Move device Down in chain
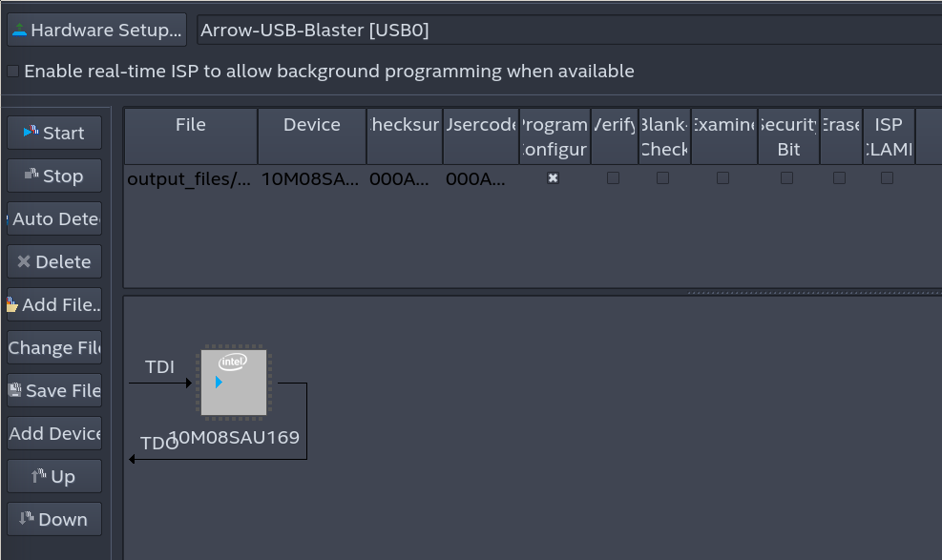Image resolution: width=942 pixels, height=560 pixels. pos(54,519)
